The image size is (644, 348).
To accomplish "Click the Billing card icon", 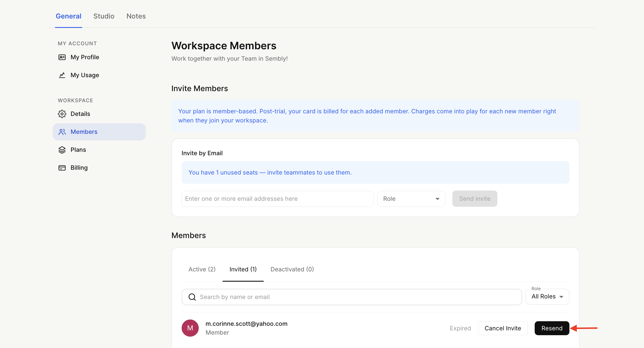I will coord(62,168).
